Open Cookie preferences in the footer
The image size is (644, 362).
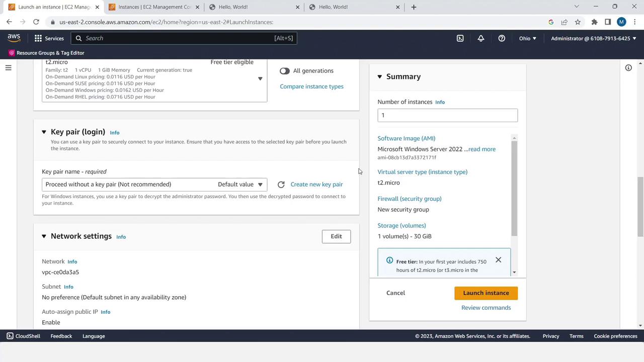tap(615, 336)
